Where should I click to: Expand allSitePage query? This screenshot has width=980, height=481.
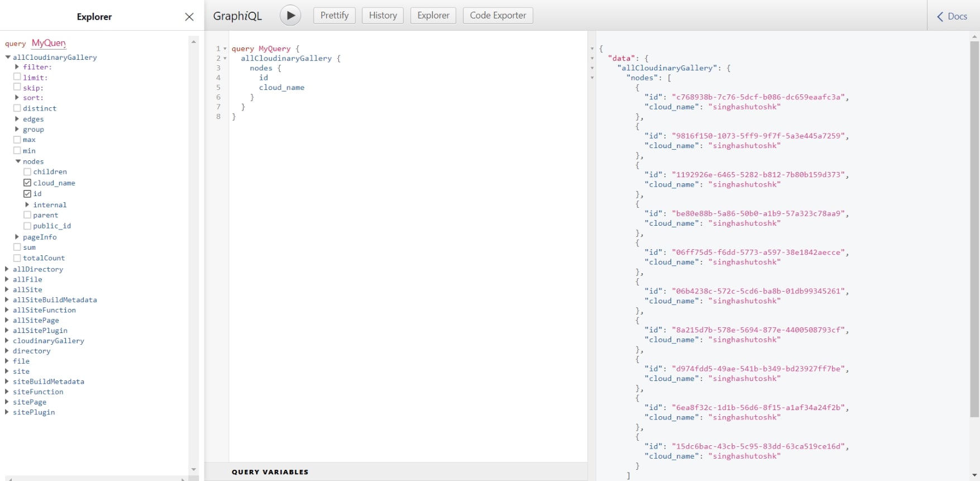7,320
